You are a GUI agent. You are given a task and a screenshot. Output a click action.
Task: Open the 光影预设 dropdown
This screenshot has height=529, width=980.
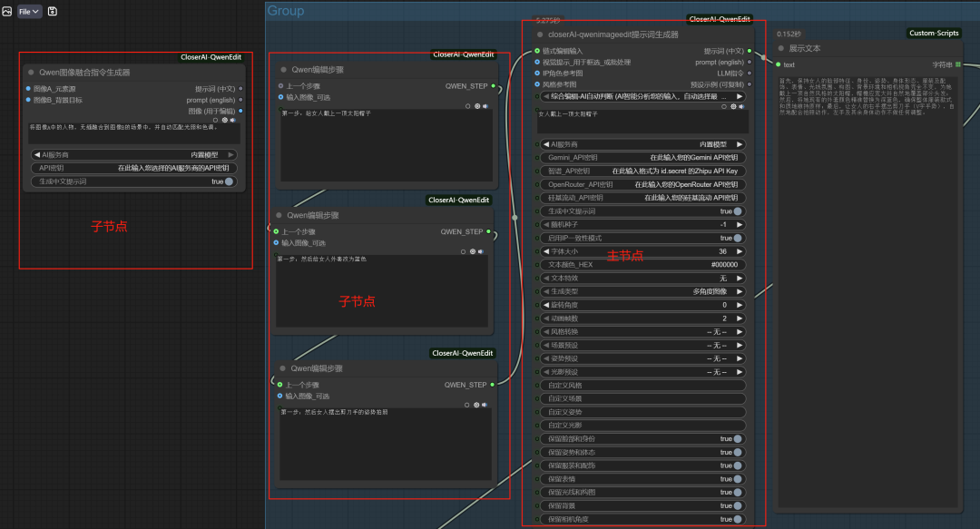pos(642,372)
